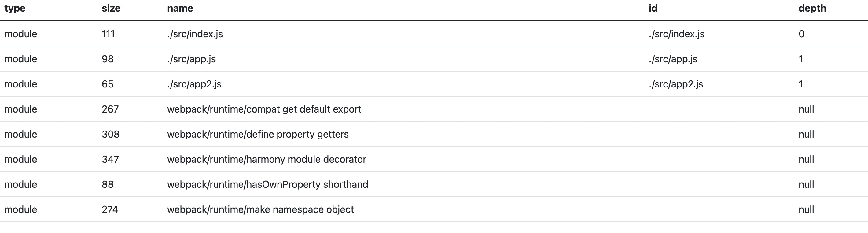Click the 'type' column header
This screenshot has height=233, width=868.
(15, 9)
